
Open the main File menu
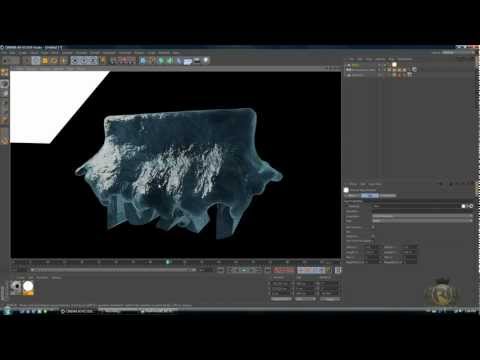point(3,53)
